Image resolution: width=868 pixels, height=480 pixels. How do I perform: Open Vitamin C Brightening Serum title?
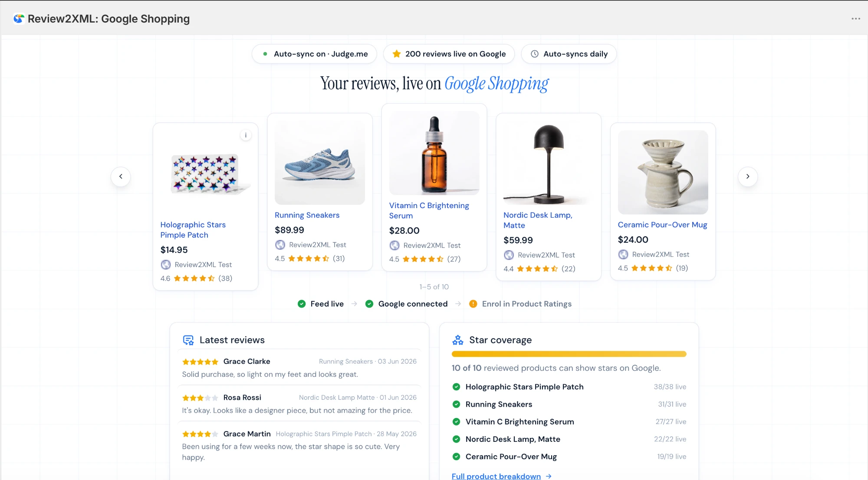coord(429,211)
